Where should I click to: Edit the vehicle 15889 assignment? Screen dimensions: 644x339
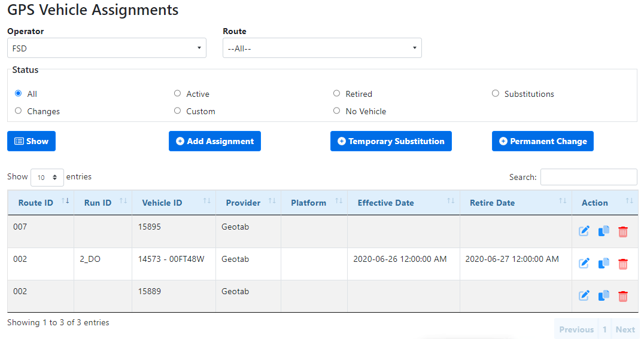(584, 295)
